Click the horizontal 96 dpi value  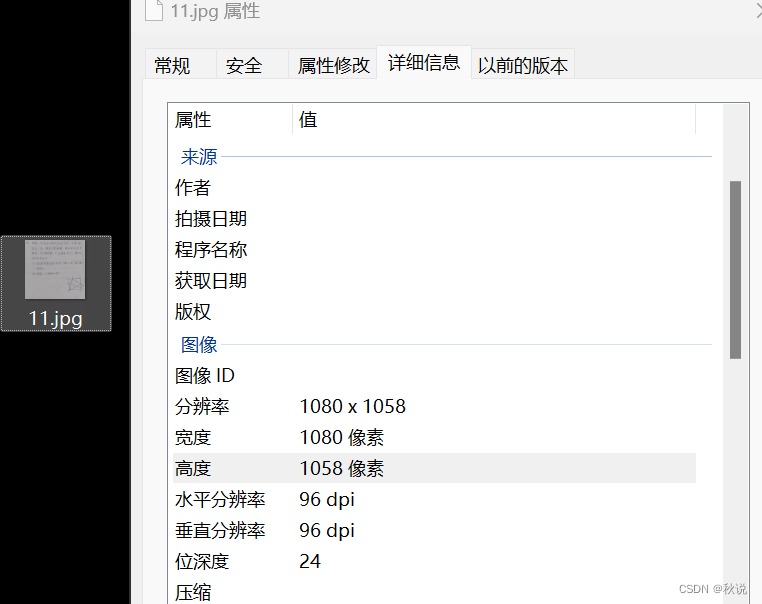327,500
